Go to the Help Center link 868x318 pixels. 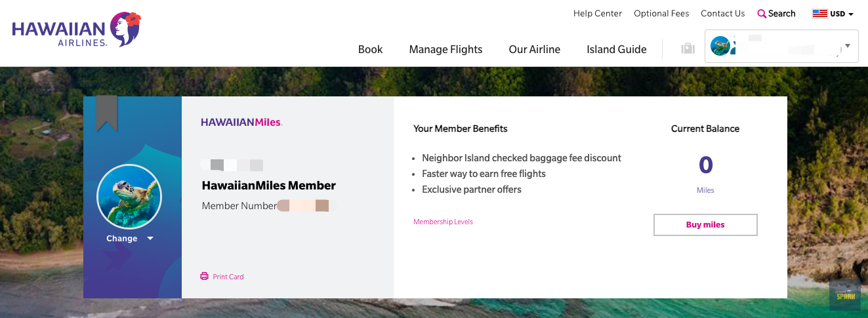point(597,13)
